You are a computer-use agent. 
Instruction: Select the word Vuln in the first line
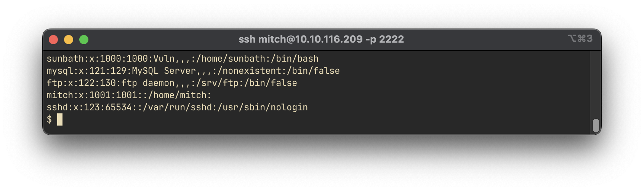click(x=164, y=59)
